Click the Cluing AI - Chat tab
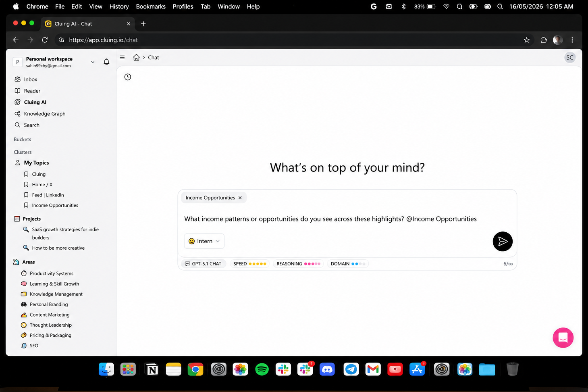588x392 pixels. 87,24
